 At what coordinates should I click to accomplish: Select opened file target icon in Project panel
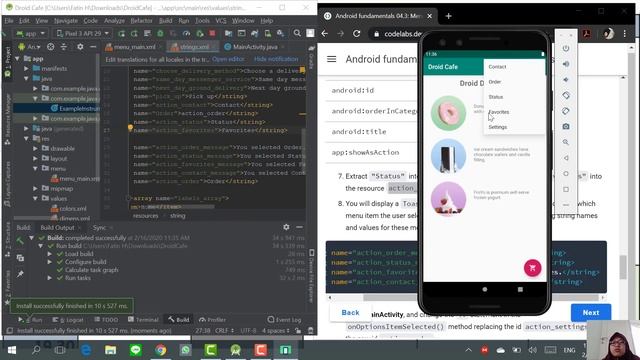coord(51,47)
